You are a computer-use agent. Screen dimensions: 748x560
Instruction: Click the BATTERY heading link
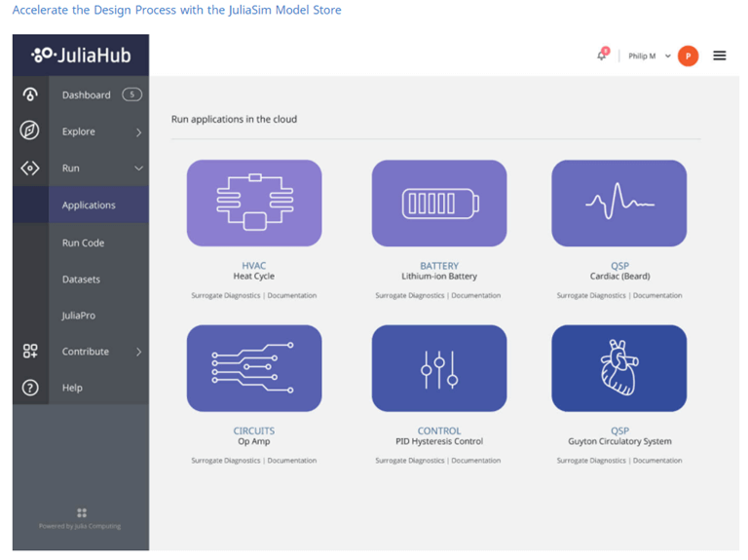click(439, 266)
